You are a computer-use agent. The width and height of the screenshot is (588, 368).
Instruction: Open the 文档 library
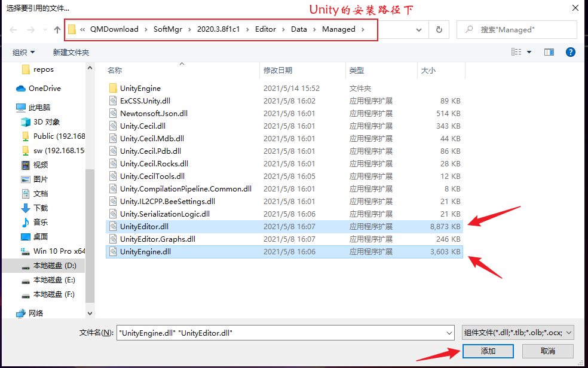point(35,194)
